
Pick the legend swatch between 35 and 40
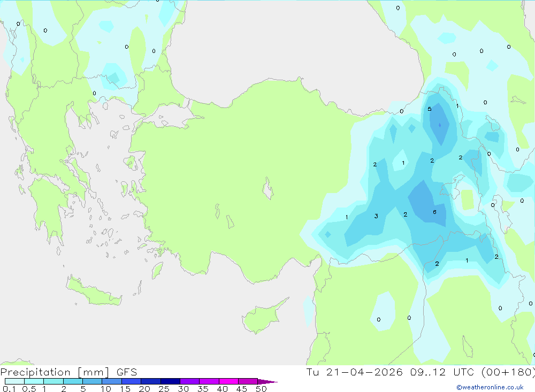(x=209, y=381)
